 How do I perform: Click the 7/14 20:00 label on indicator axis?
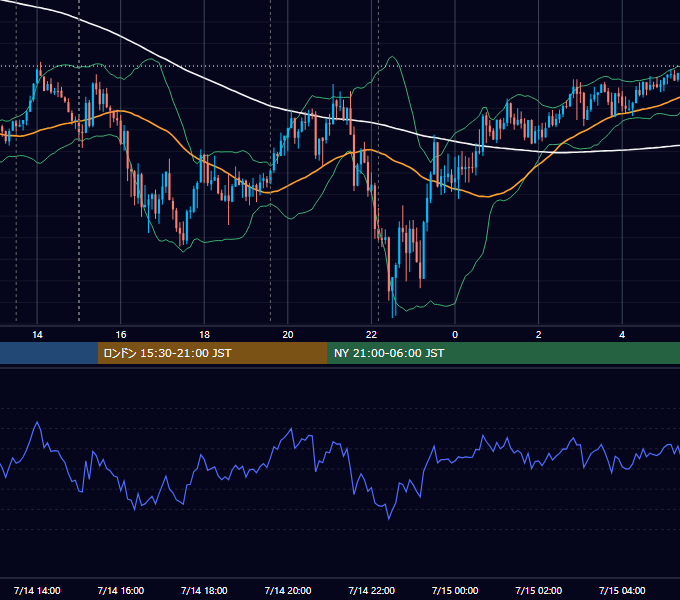pyautogui.click(x=288, y=590)
